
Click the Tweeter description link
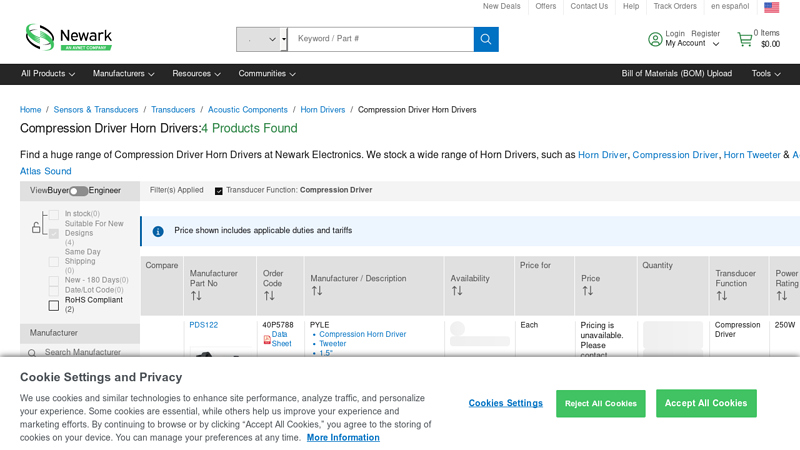[333, 344]
